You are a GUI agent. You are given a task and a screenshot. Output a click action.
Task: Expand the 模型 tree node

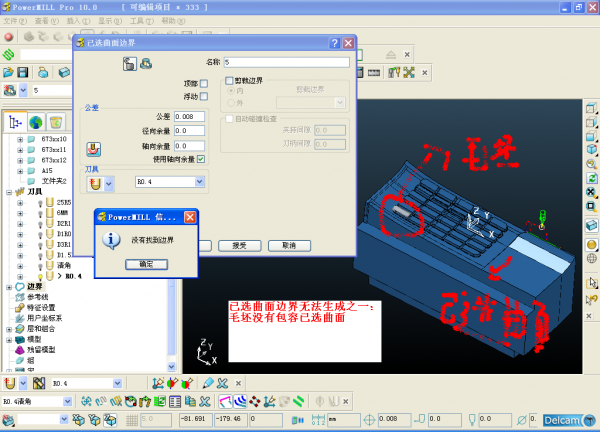pyautogui.click(x=9, y=339)
